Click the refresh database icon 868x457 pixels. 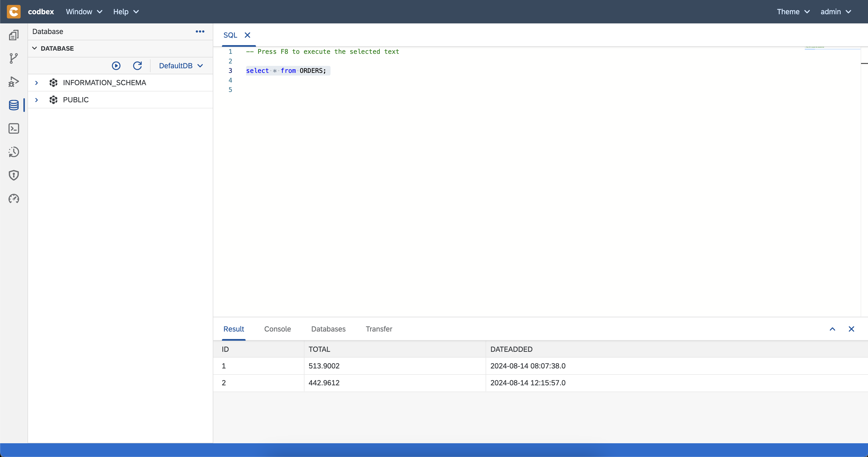pyautogui.click(x=137, y=65)
